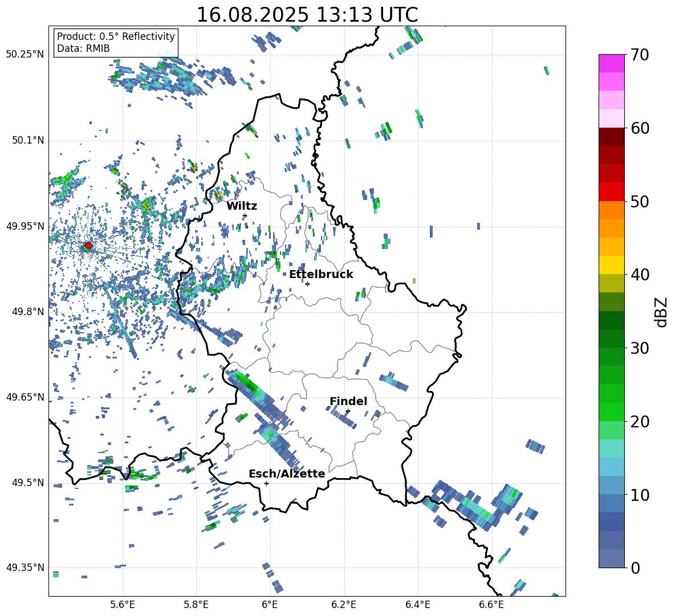Click the magenta swatch at colorbar top
This screenshot has height=616, width=675.
[611, 63]
